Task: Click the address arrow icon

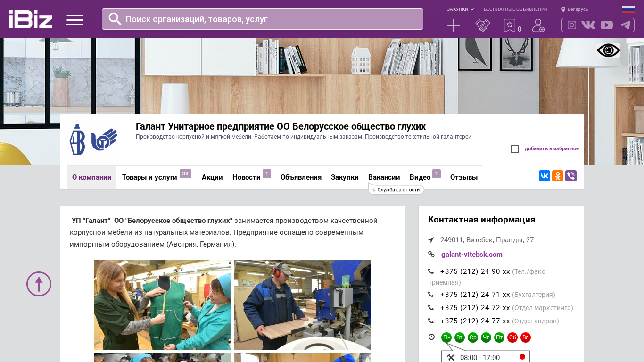Action: (x=431, y=240)
